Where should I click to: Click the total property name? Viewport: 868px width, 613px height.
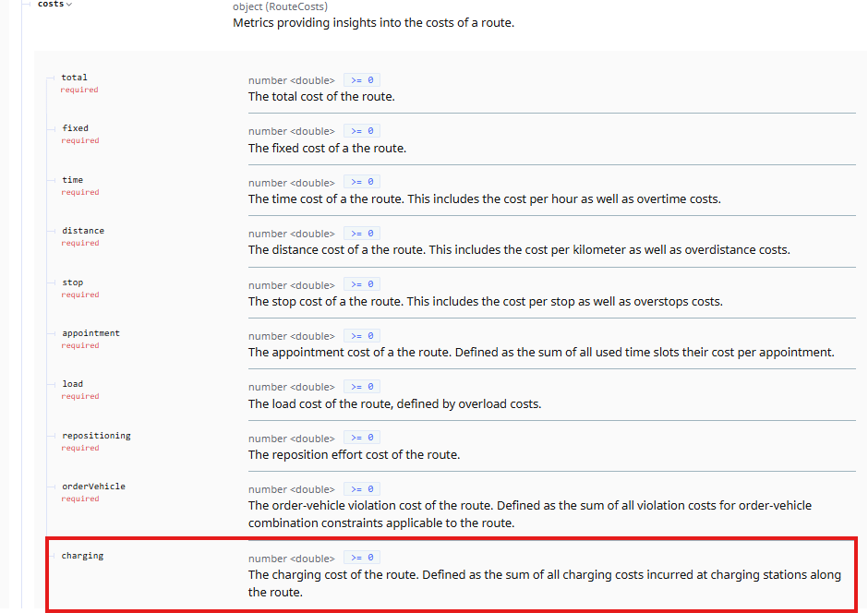coord(75,78)
